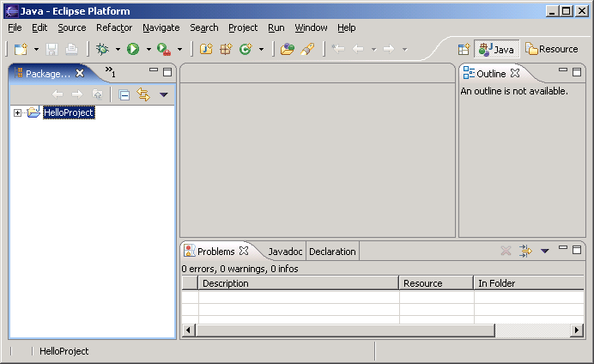
Task: Switch to the Resource perspective
Action: point(552,50)
